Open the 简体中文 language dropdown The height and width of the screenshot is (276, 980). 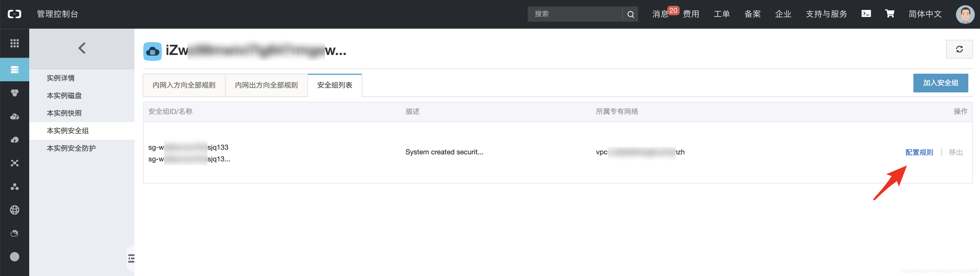pyautogui.click(x=925, y=14)
